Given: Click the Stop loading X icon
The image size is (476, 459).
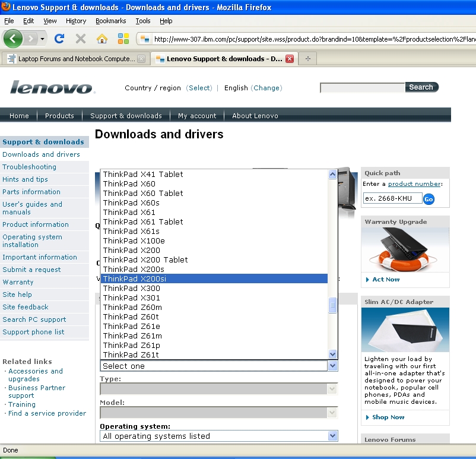Looking at the screenshot, I should click(81, 39).
